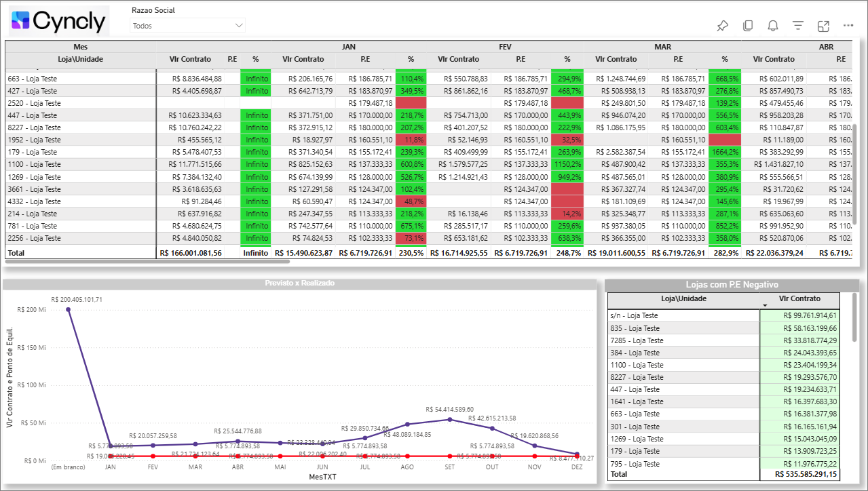Click the matrix horizontal scrollbar
The height and width of the screenshot is (491, 868).
click(136, 261)
